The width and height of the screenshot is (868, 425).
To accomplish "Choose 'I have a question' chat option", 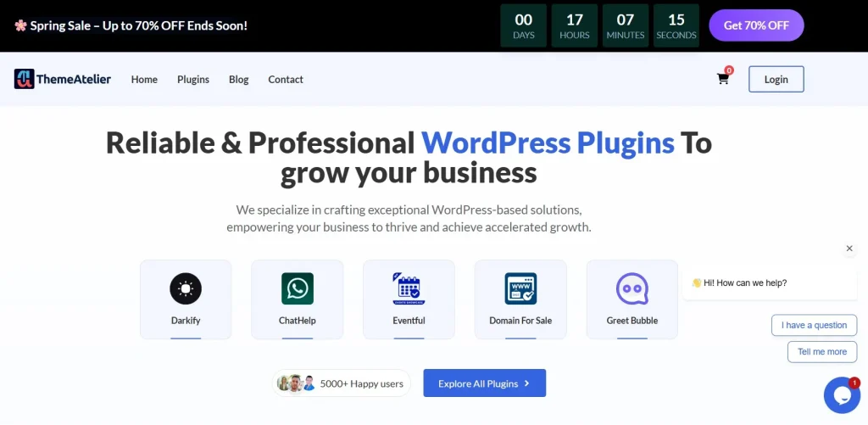I will tap(814, 325).
